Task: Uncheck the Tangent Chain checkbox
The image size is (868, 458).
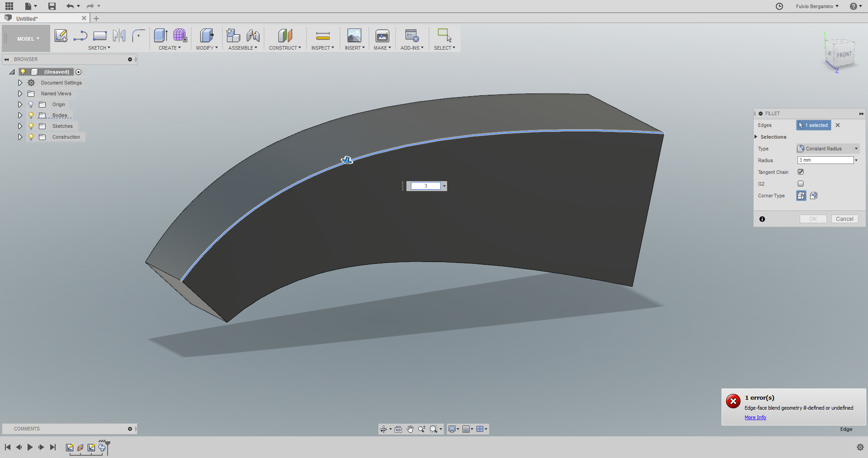Action: [801, 172]
